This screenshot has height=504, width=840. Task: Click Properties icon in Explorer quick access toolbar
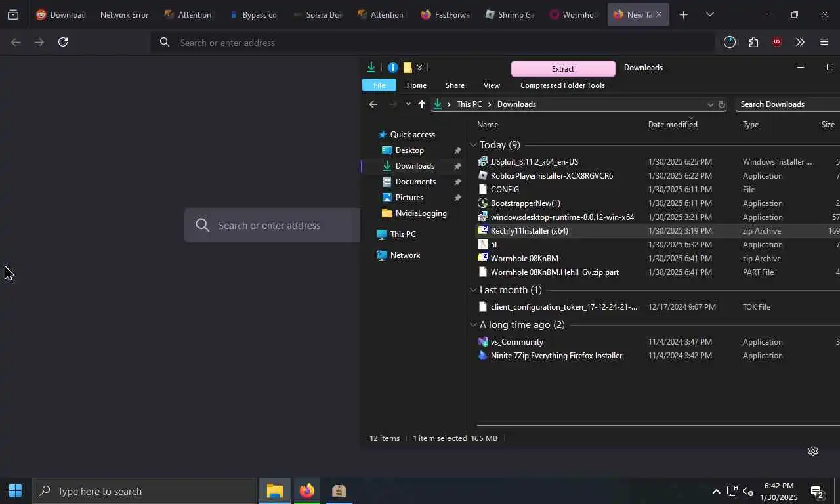[x=392, y=67]
